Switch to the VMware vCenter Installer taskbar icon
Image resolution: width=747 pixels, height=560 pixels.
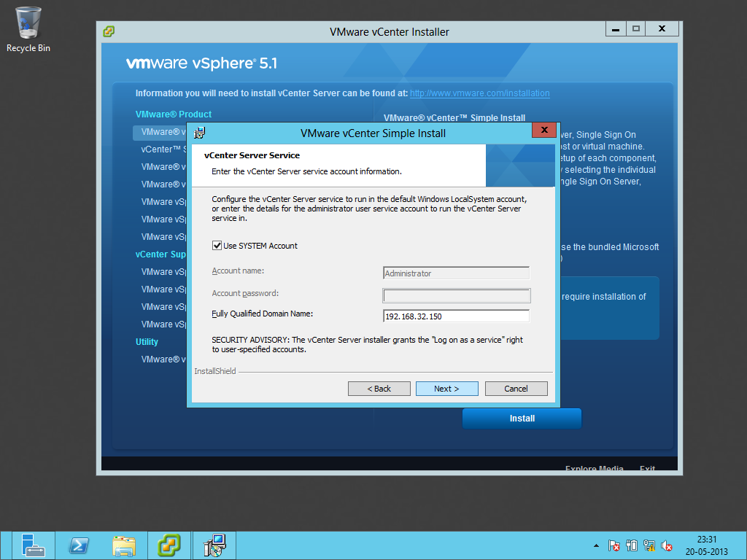tap(169, 545)
